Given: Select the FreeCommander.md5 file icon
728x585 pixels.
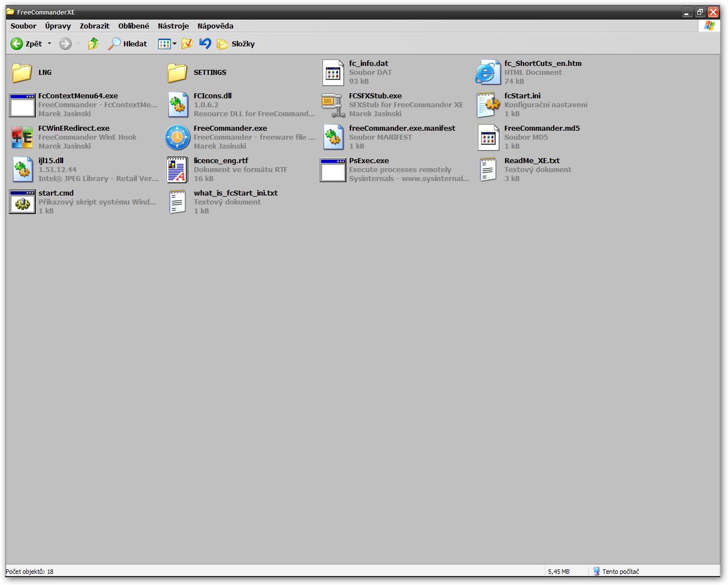Looking at the screenshot, I should pyautogui.click(x=488, y=137).
